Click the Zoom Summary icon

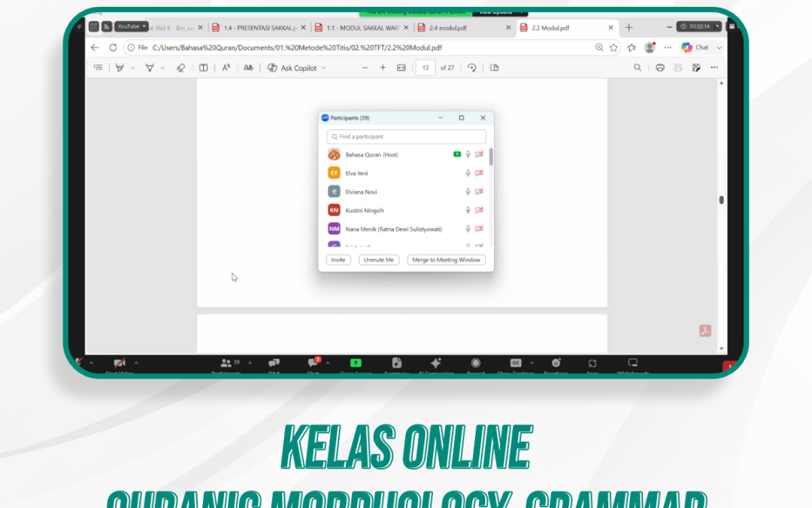pyautogui.click(x=397, y=364)
